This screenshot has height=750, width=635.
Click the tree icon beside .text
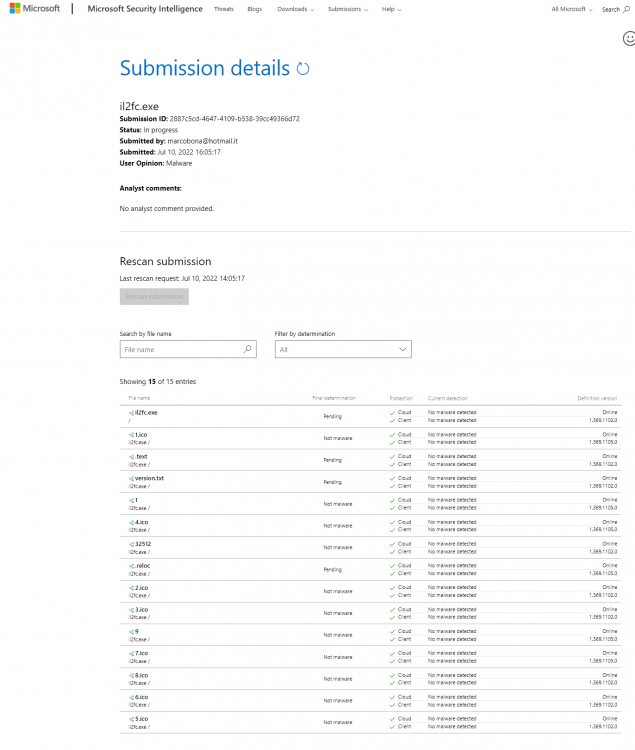point(131,457)
